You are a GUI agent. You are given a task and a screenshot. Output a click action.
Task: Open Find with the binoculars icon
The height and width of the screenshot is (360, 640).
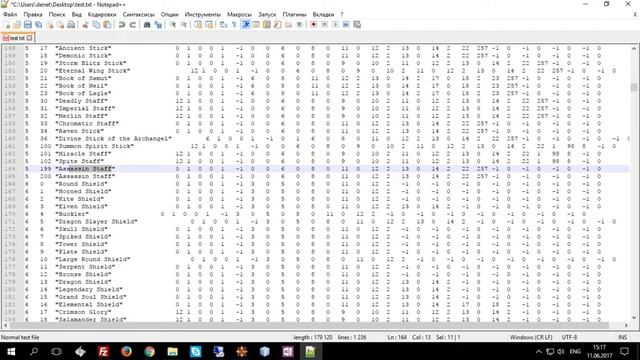coord(147,25)
